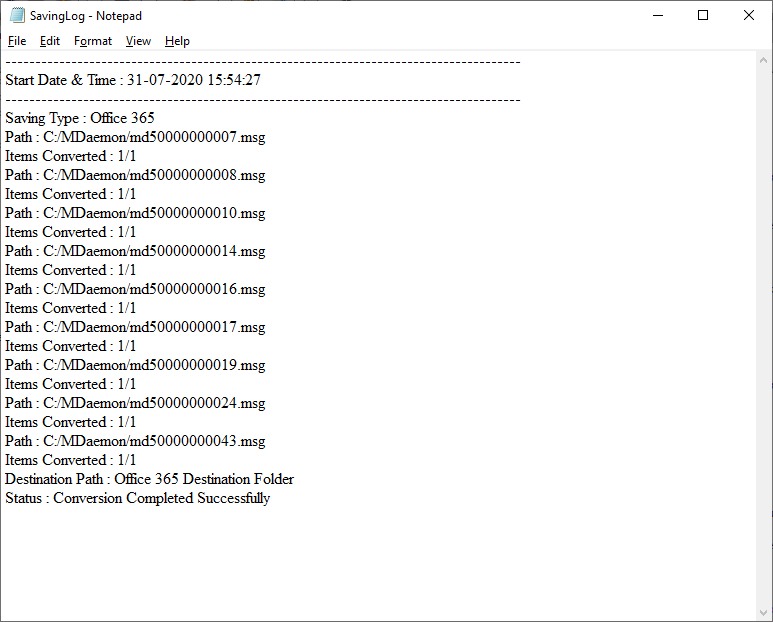The image size is (773, 622).
Task: Click the Start Date & Time line
Action: [133, 80]
